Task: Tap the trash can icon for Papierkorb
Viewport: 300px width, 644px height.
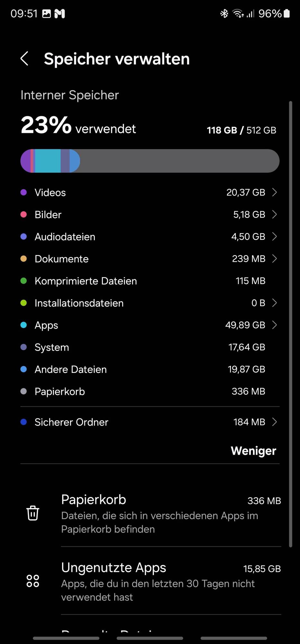Action: tap(33, 513)
